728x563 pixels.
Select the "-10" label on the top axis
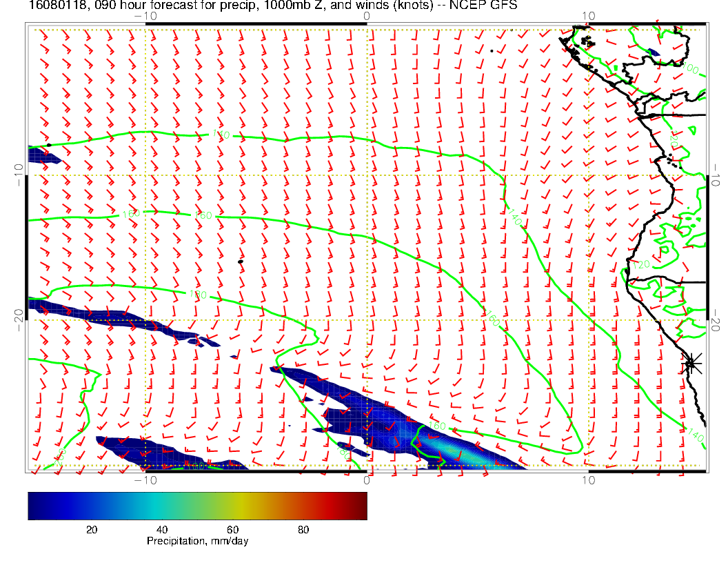145,16
